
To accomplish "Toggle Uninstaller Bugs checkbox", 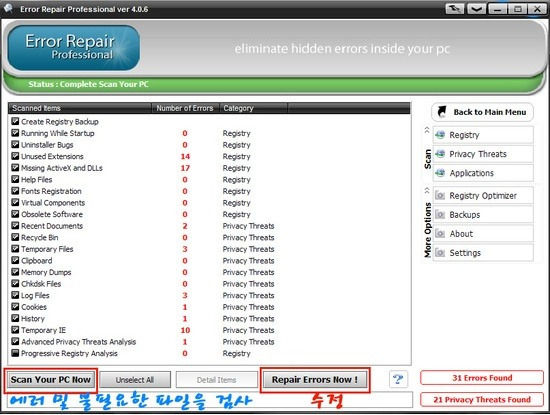I will pyautogui.click(x=15, y=145).
